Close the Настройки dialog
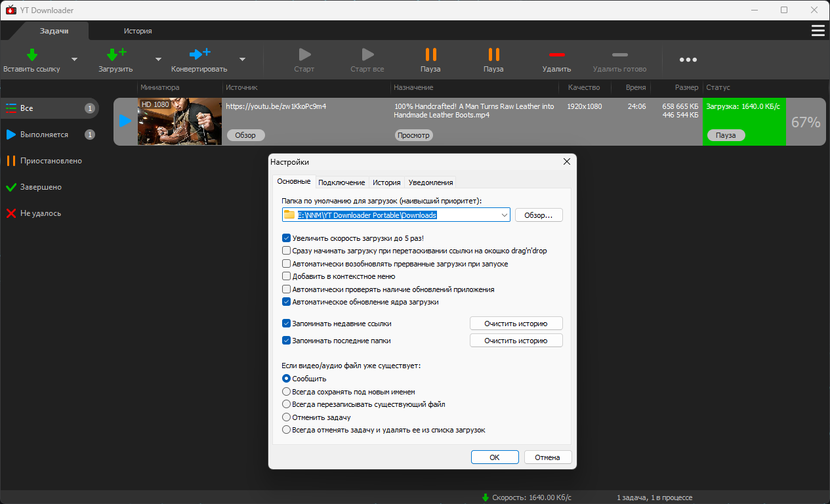This screenshot has width=830, height=504. pos(567,162)
